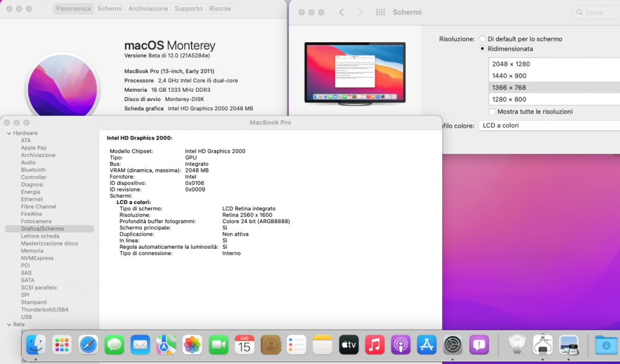Open Contacts from the dock
620x364 pixels.
click(270, 345)
